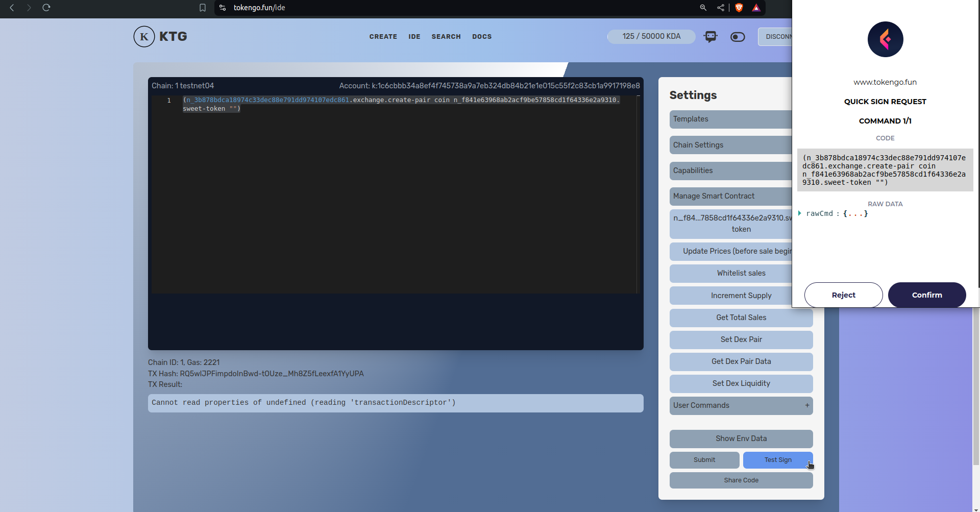Click Update Prices (before sale begins)

point(730,251)
